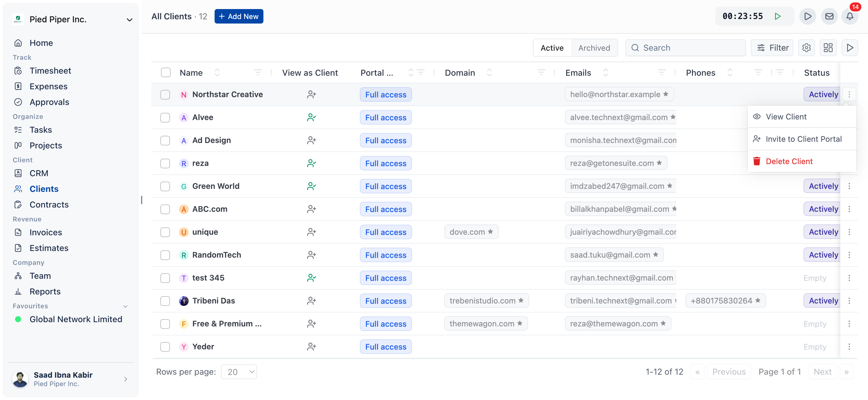Sort the table by Name column
The image size is (868, 400).
point(217,72)
